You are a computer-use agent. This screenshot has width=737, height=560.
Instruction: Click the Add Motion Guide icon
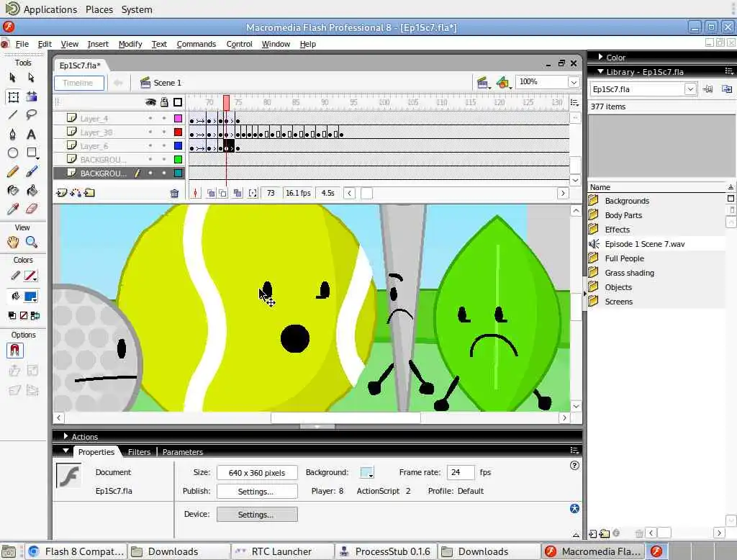75,193
